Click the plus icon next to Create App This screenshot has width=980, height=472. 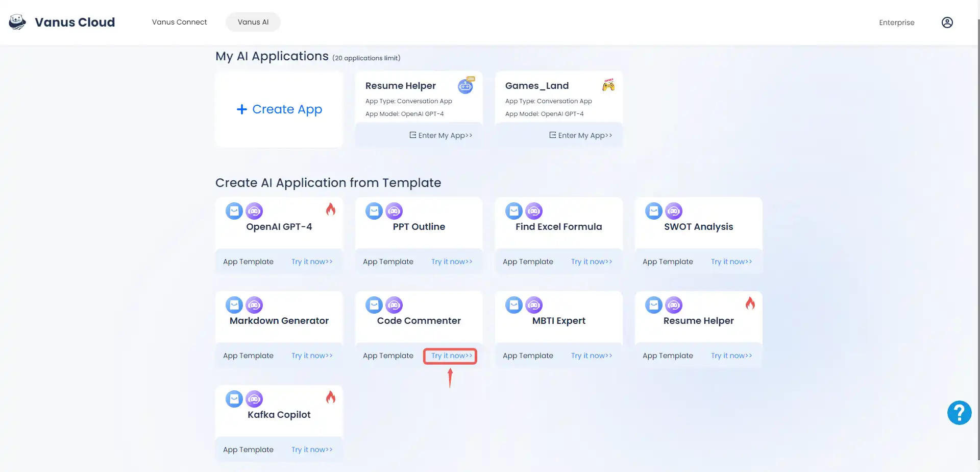tap(242, 109)
